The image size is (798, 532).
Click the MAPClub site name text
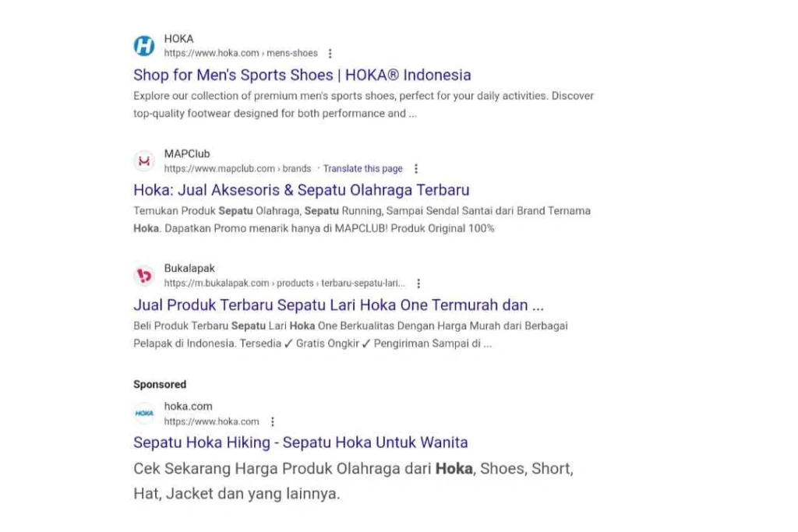[x=187, y=153]
